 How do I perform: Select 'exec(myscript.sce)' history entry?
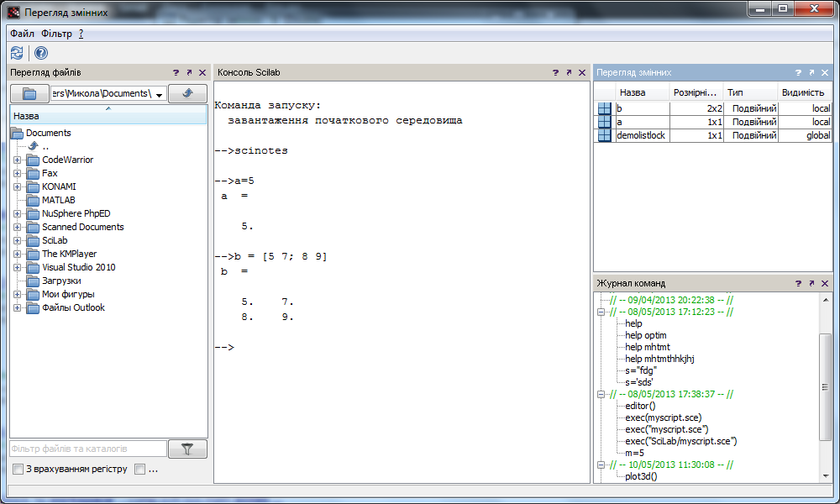click(664, 417)
